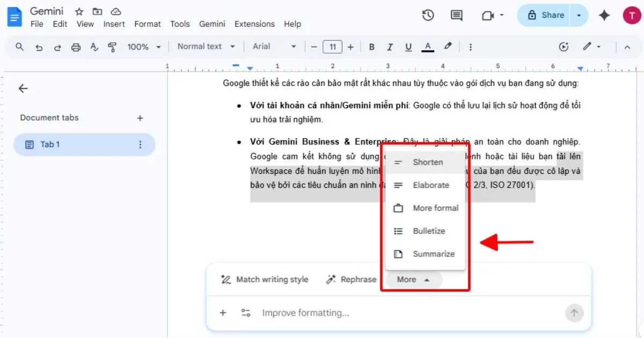This screenshot has height=338, width=644.
Task: Close the document tabs panel back arrow
Action: pyautogui.click(x=23, y=89)
